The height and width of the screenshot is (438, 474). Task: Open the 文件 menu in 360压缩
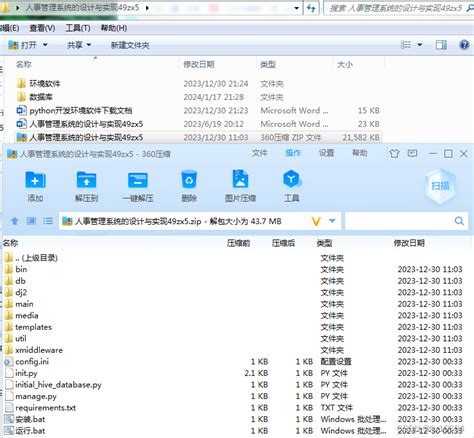259,153
